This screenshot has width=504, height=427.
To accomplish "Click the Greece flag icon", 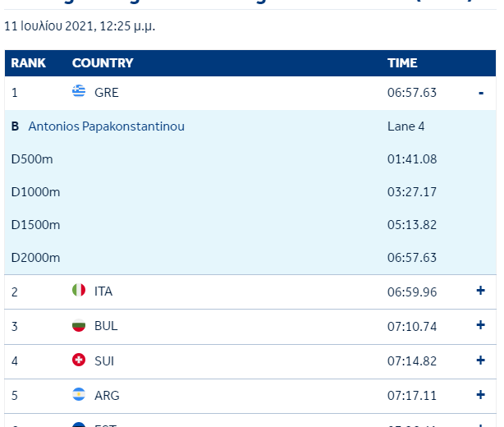I will tap(79, 92).
